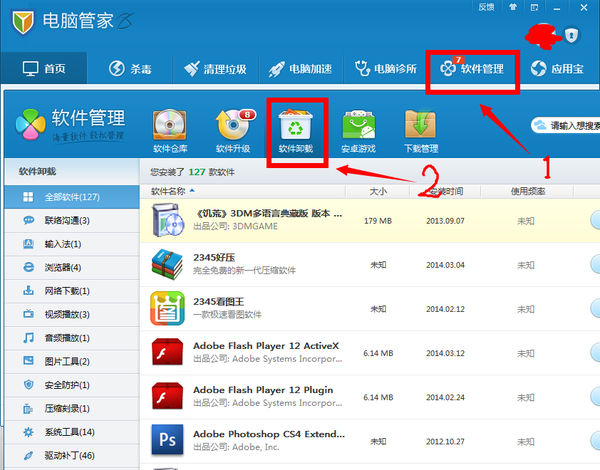Select the 《饥荒》3DM多语言典藏版 row title
The image size is (600, 470).
pyautogui.click(x=268, y=213)
